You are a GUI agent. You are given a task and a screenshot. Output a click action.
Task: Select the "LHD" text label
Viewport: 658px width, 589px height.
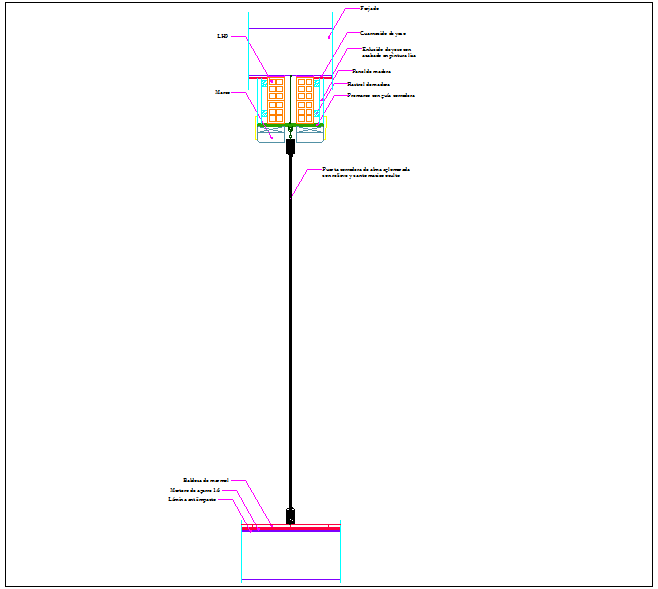[x=223, y=35]
